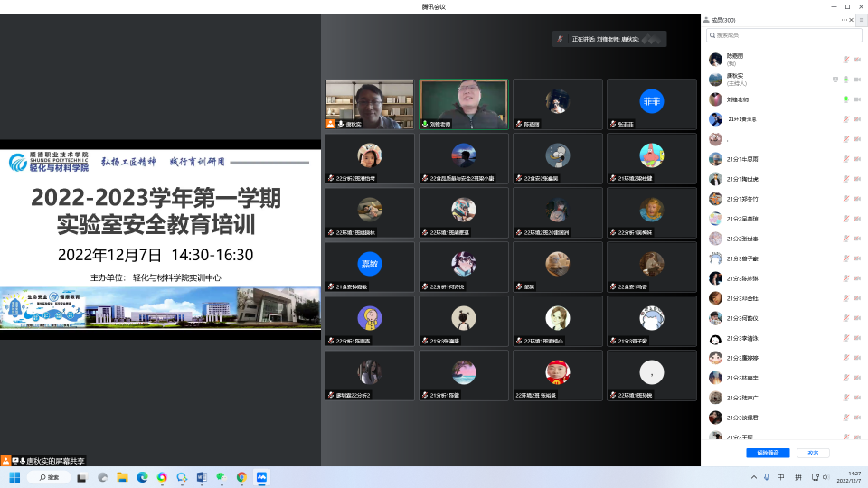Image resolution: width=868 pixels, height=488 pixels.
Task: Click the microphone icon for 唐秋实 in members list
Action: click(846, 80)
